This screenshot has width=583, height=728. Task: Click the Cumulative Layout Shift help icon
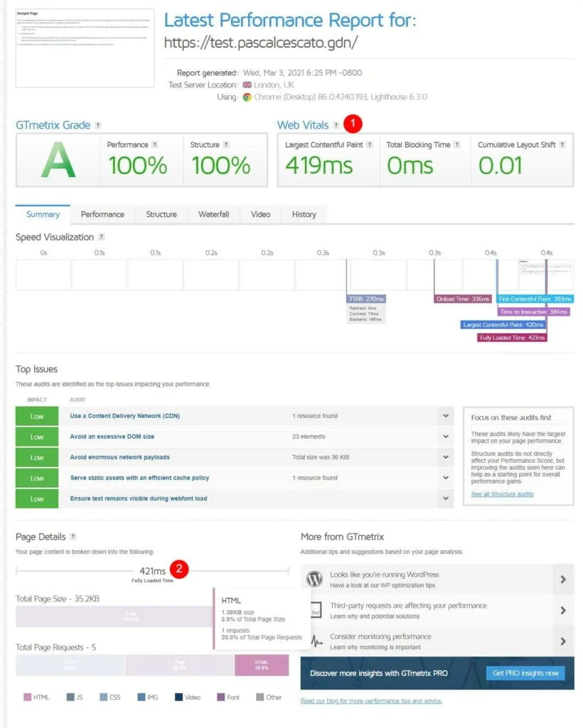click(x=562, y=145)
